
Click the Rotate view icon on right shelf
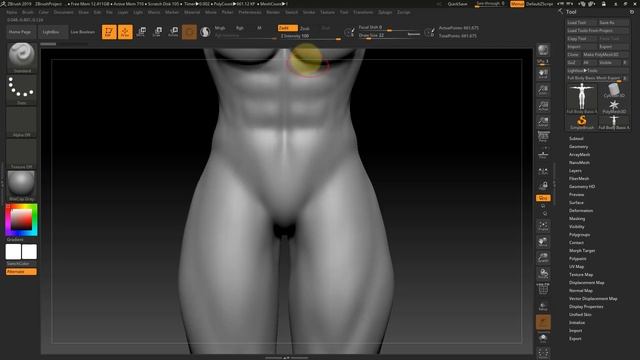point(543,273)
